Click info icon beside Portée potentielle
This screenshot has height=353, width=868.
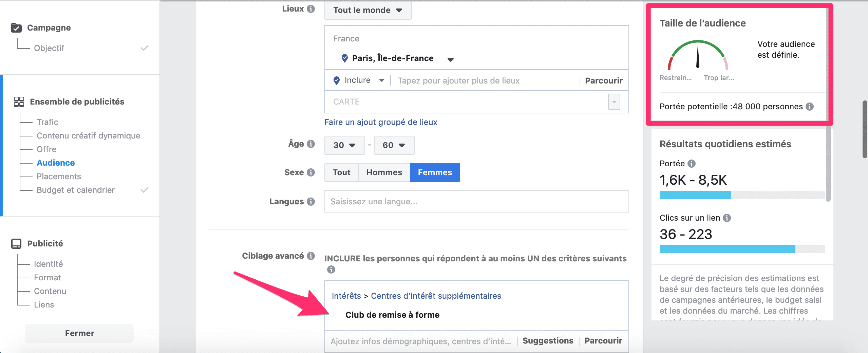pyautogui.click(x=810, y=107)
